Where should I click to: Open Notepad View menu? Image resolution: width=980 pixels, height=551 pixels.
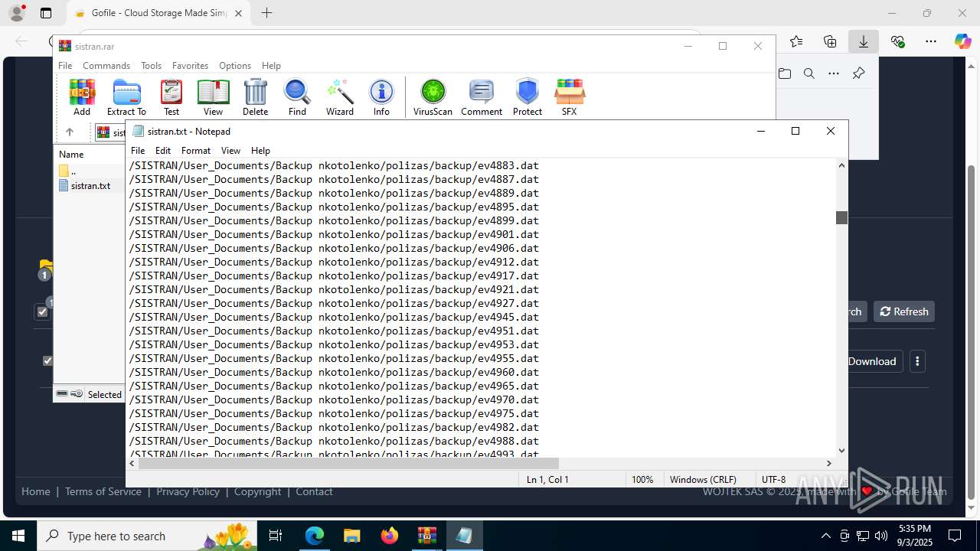point(230,151)
